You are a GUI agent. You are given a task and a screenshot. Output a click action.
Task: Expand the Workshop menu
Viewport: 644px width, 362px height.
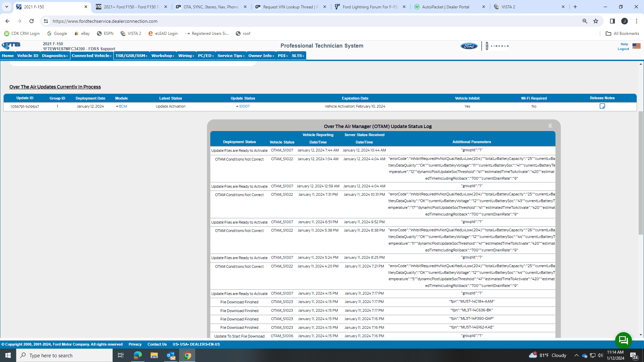tap(163, 56)
